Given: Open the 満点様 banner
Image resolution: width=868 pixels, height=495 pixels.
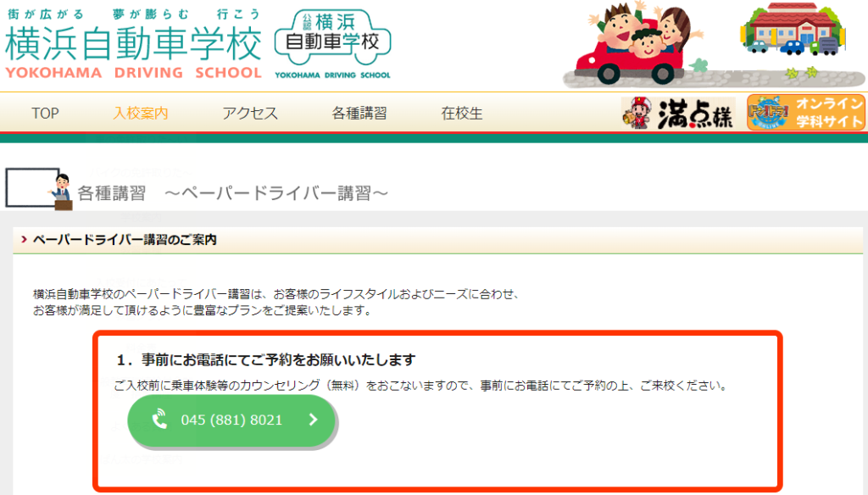Looking at the screenshot, I should pyautogui.click(x=678, y=113).
